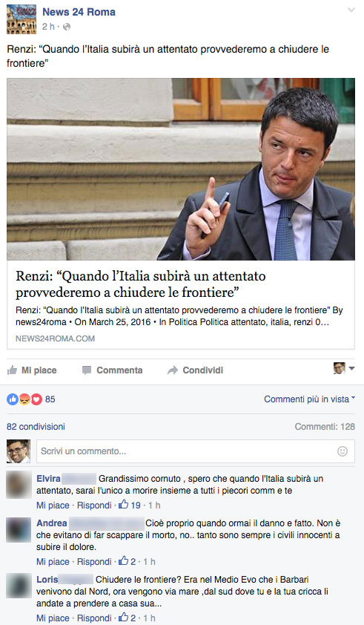The height and width of the screenshot is (625, 364).
Task: Click the article photo thumbnail
Action: click(181, 169)
